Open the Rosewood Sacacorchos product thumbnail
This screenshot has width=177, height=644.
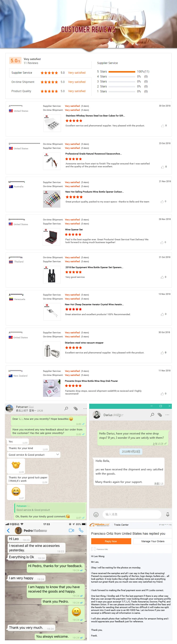(x=52, y=161)
